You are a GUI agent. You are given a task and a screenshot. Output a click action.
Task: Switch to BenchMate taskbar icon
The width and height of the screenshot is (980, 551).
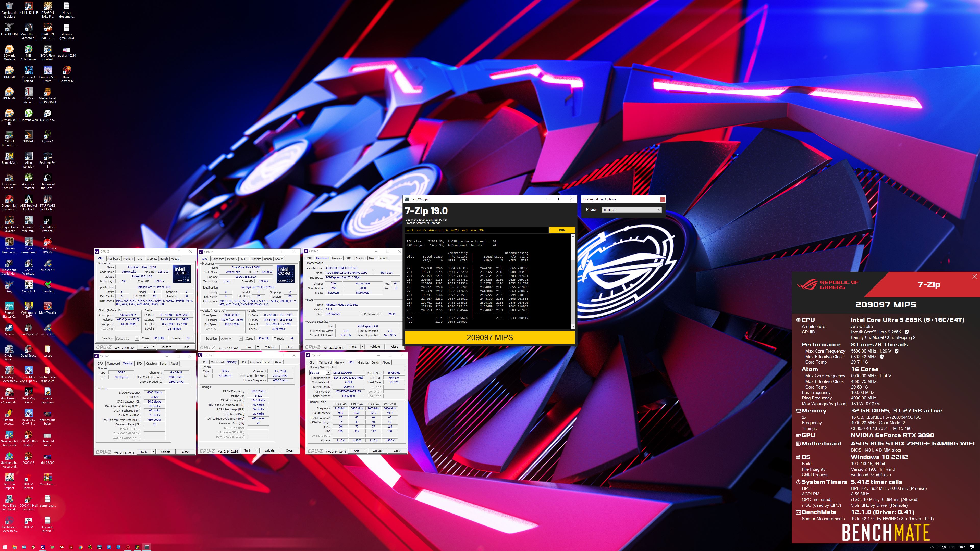tap(137, 547)
